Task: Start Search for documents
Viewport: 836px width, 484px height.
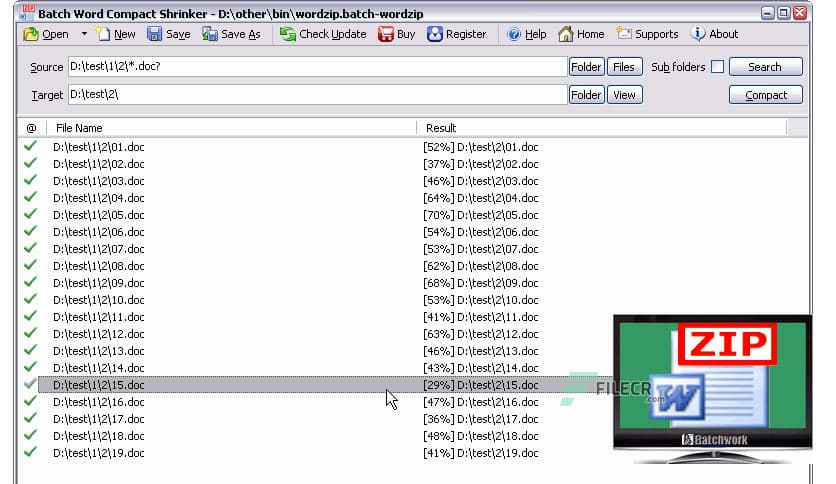Action: pos(765,67)
